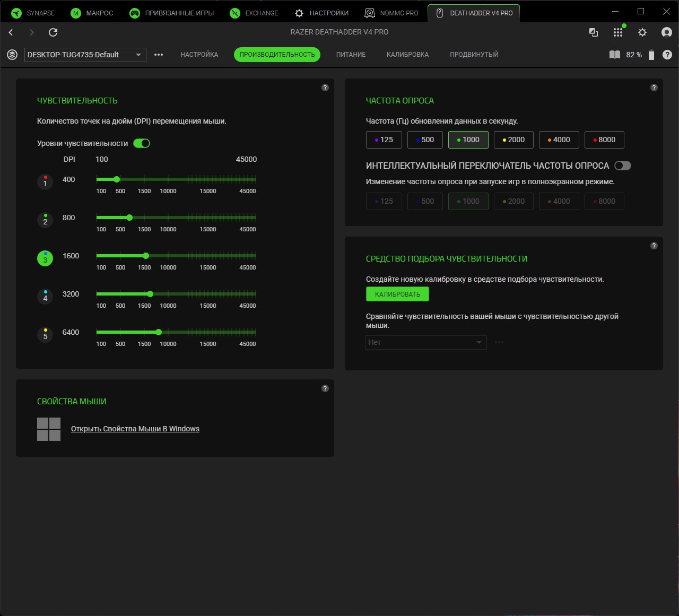Open settings via top-right gear icon
The height and width of the screenshot is (616, 679).
pos(642,32)
